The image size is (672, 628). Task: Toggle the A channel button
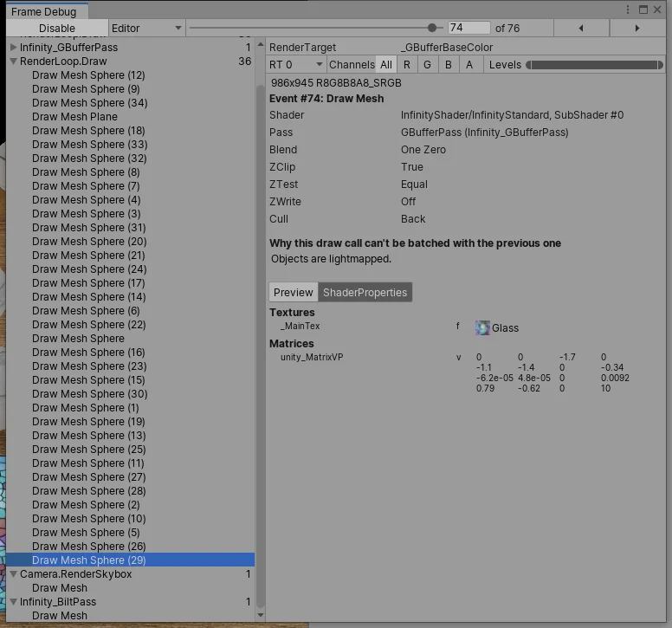(469, 65)
